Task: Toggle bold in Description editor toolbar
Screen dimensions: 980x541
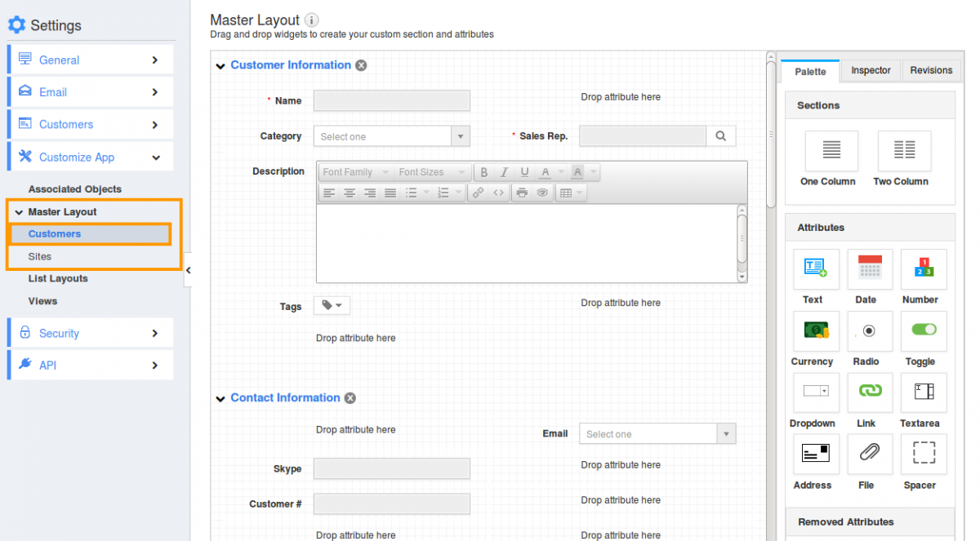Action: [483, 172]
